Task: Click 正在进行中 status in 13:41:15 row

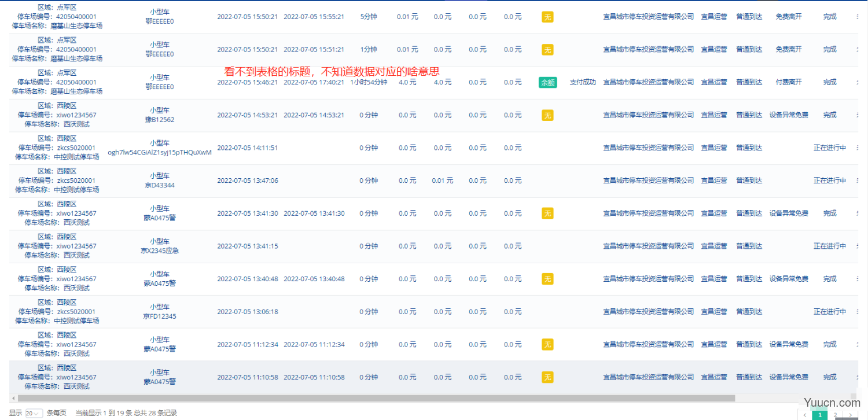Action: tap(830, 246)
